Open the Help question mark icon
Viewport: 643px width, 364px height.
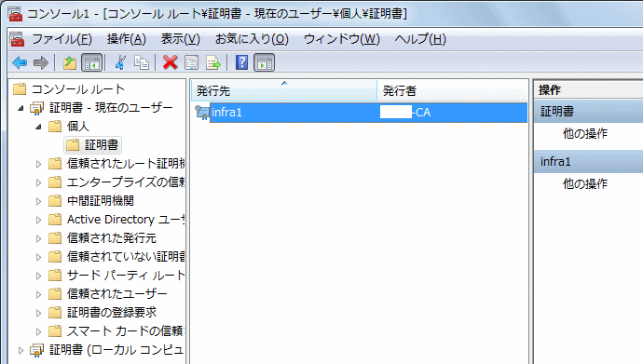(242, 62)
